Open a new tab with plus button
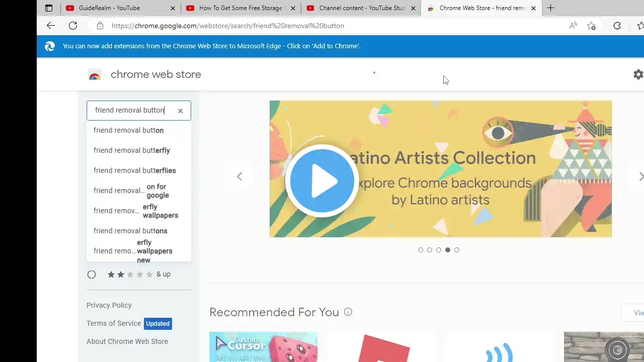The image size is (644, 362). (x=550, y=8)
